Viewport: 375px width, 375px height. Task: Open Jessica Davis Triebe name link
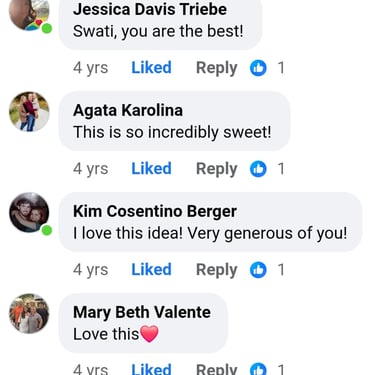150,9
